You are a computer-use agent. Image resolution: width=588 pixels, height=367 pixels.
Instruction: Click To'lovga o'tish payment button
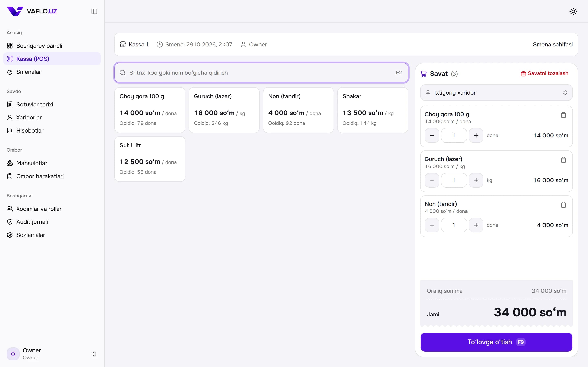pyautogui.click(x=496, y=342)
